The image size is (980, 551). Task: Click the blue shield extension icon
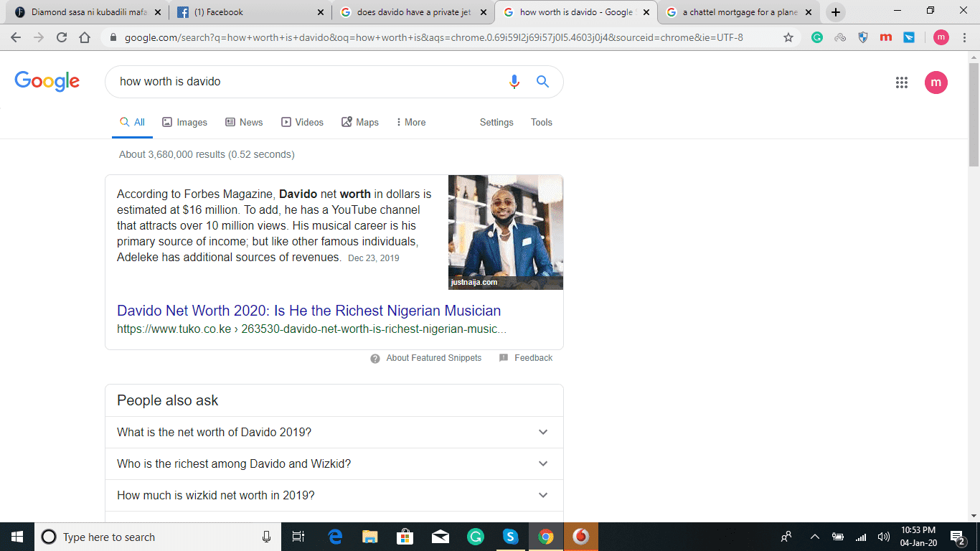pos(863,37)
